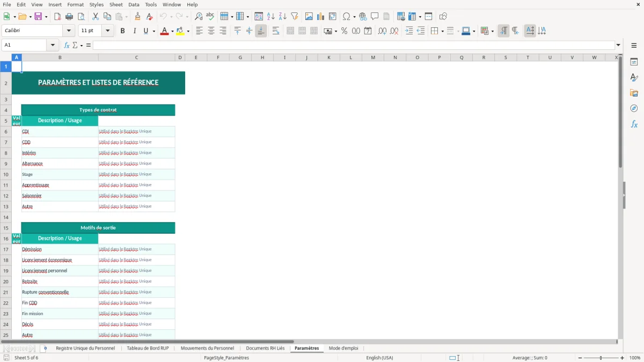Toggle Italic formatting
644x362 pixels.
(135, 31)
